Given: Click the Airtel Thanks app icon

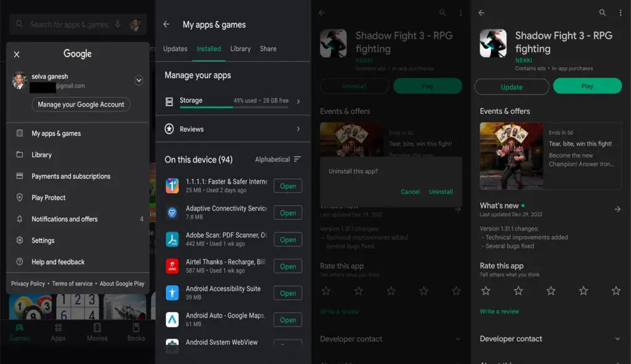Looking at the screenshot, I should coord(173,266).
